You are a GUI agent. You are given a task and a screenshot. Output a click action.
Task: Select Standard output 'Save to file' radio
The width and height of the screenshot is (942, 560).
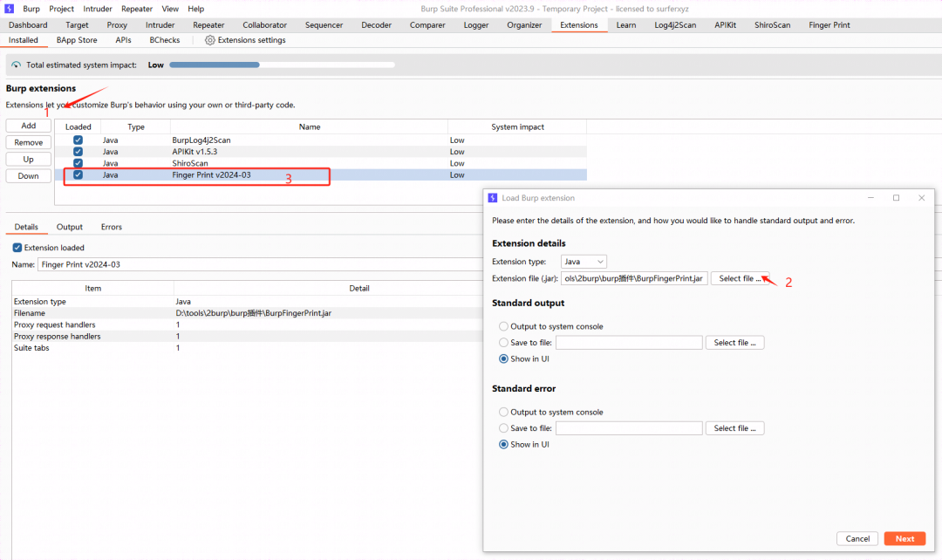tap(503, 343)
